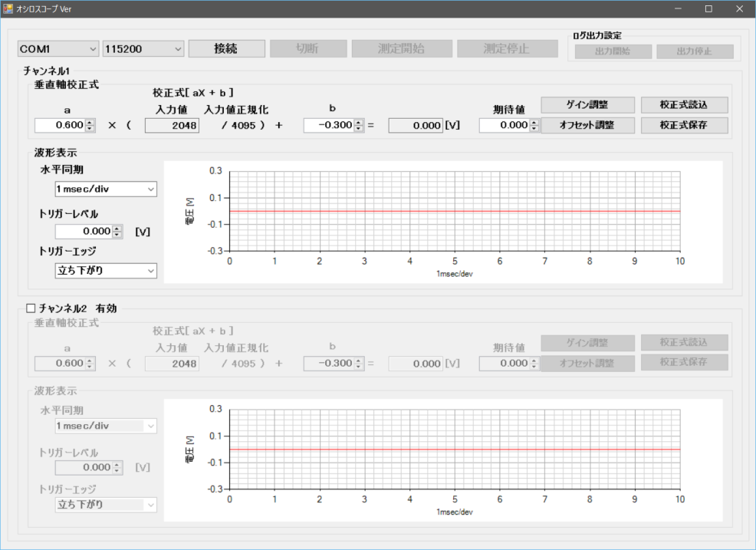Decrease Channel 1 coefficient a with down arrow

90,128
